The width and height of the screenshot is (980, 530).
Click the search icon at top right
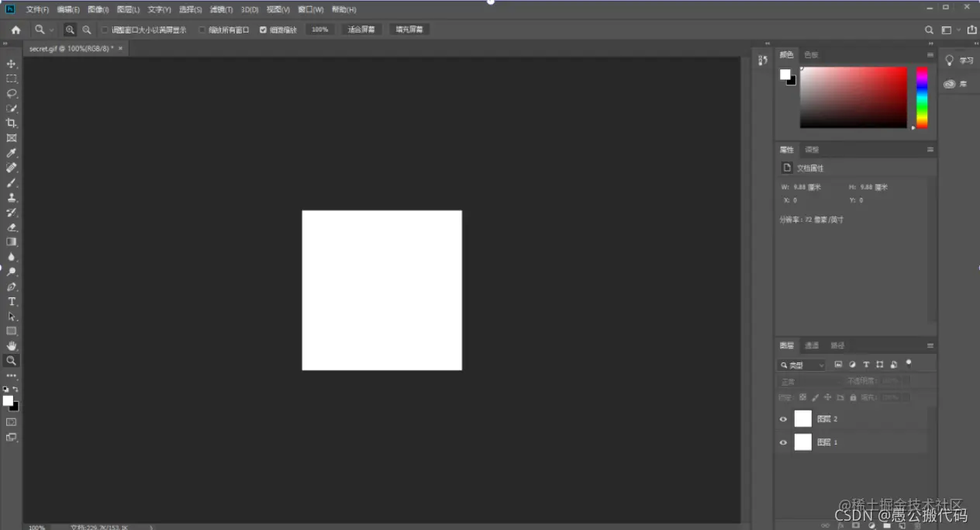(x=929, y=29)
